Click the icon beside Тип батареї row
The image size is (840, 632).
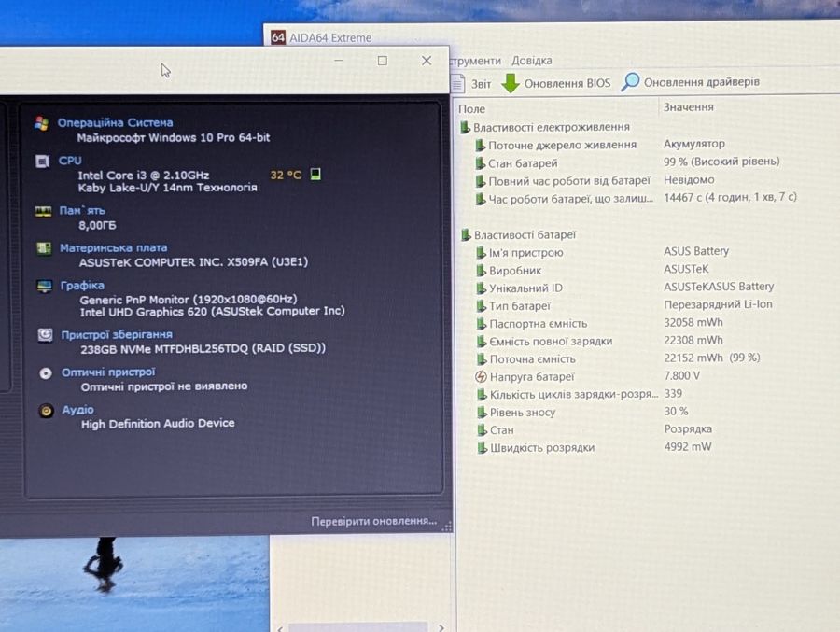481,306
